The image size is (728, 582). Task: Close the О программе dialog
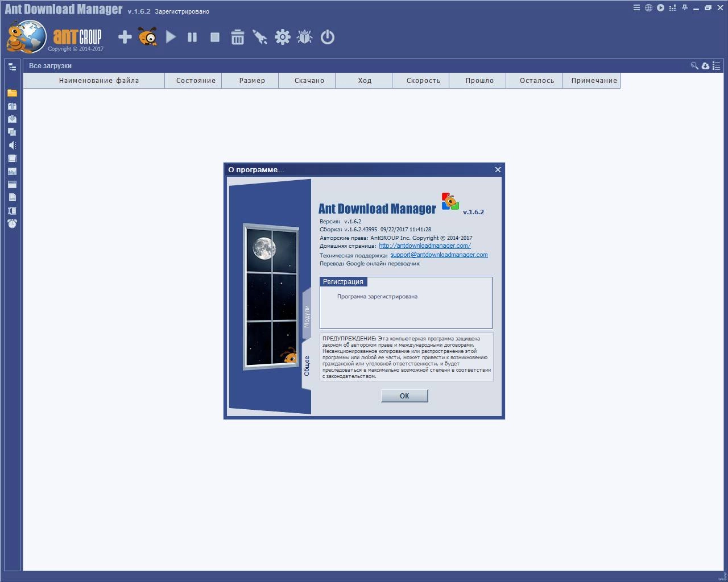click(x=498, y=169)
